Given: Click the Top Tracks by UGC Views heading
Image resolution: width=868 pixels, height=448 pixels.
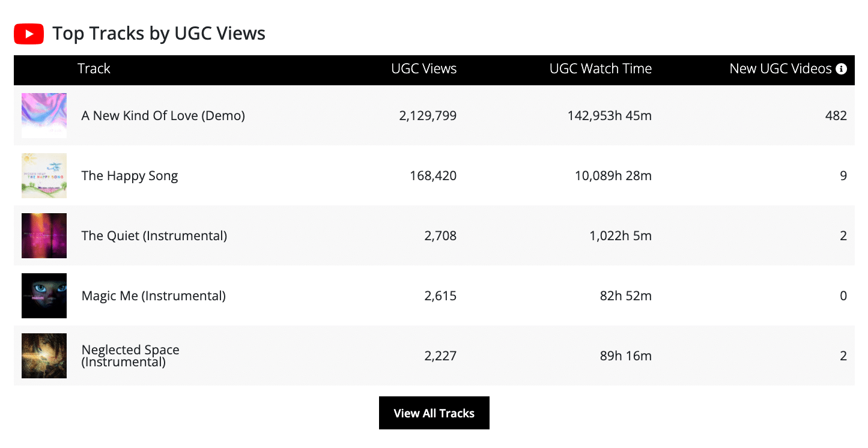Looking at the screenshot, I should (x=159, y=34).
